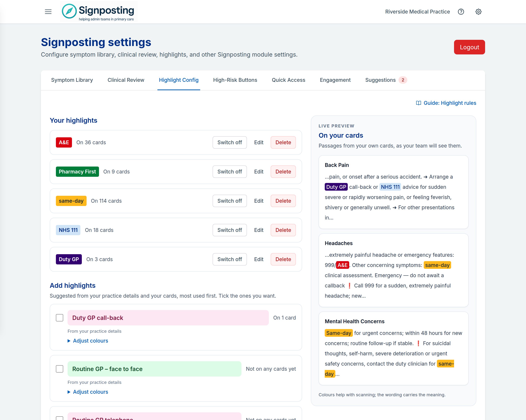Edit the NHS 111 highlight

click(259, 230)
